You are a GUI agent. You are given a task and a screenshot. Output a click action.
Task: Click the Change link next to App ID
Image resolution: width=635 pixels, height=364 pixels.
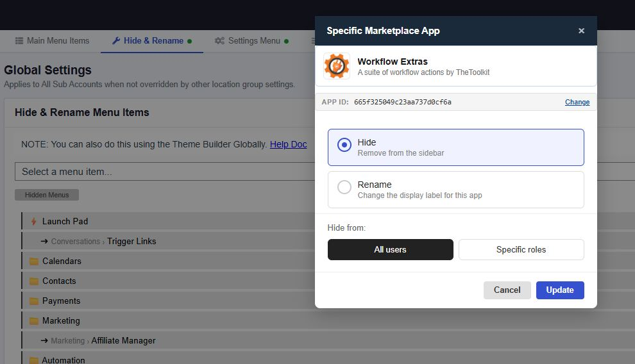(577, 102)
